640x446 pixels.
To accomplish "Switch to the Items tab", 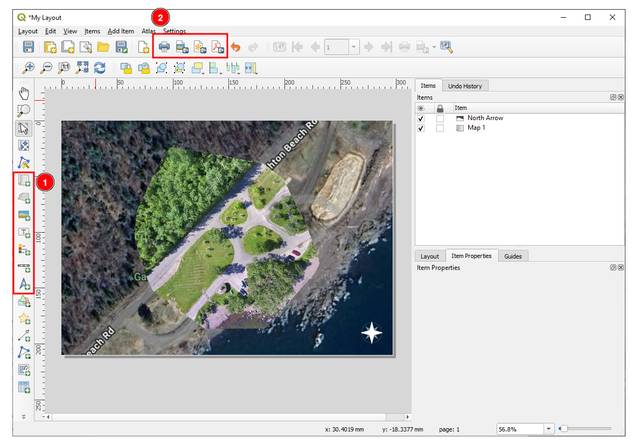I will [x=428, y=86].
